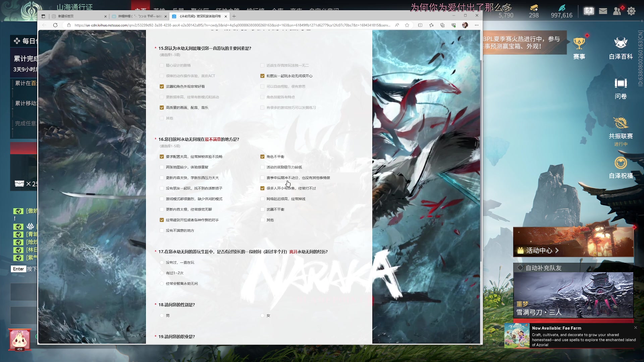Uncheck 经常碰到开挂 opponents option

pyautogui.click(x=162, y=220)
